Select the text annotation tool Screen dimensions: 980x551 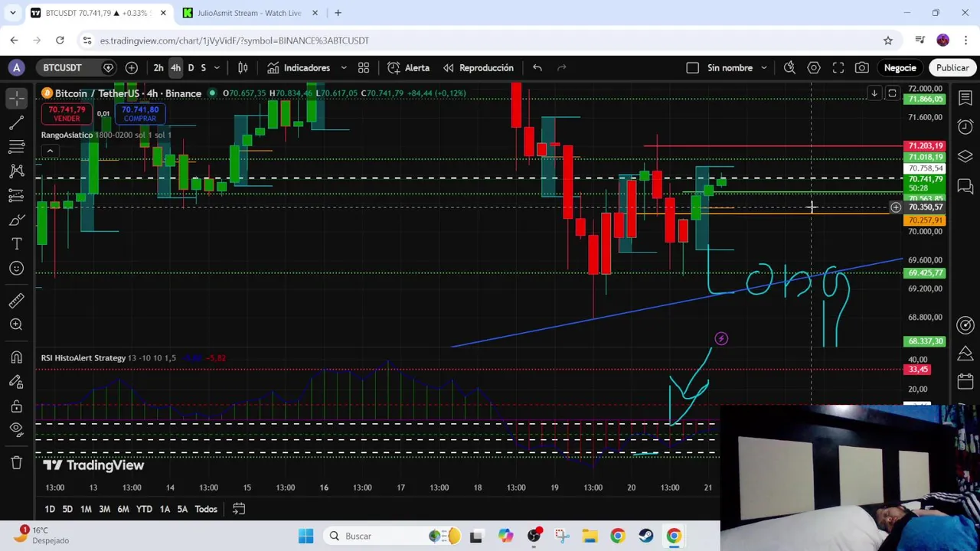click(17, 244)
